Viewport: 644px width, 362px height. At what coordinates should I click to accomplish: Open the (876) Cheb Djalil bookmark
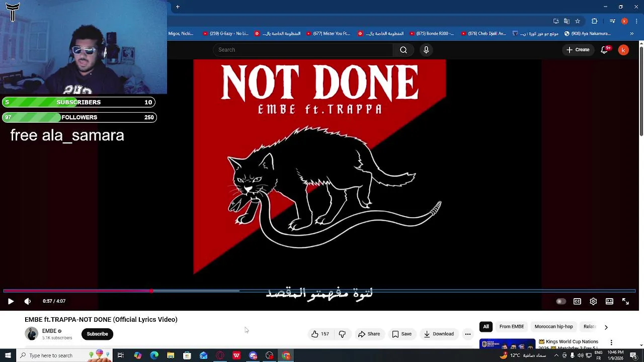(x=484, y=34)
